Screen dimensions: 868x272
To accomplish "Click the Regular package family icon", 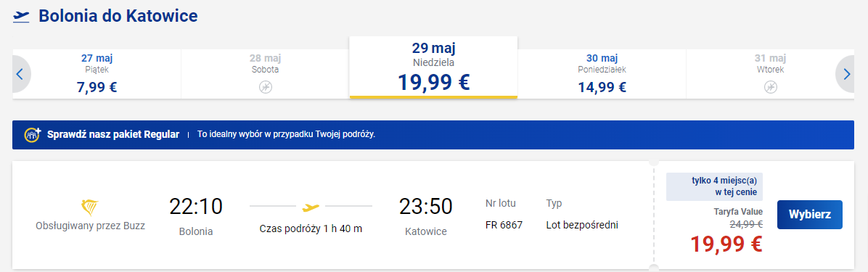I will (x=33, y=134).
